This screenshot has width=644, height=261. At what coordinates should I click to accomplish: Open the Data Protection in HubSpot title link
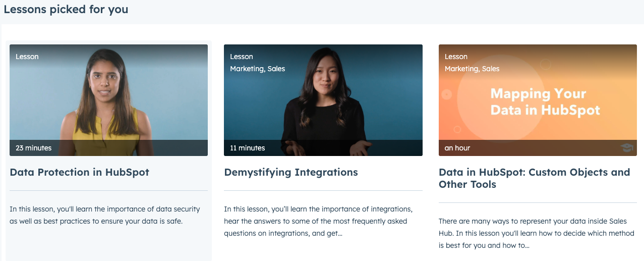[x=80, y=172]
